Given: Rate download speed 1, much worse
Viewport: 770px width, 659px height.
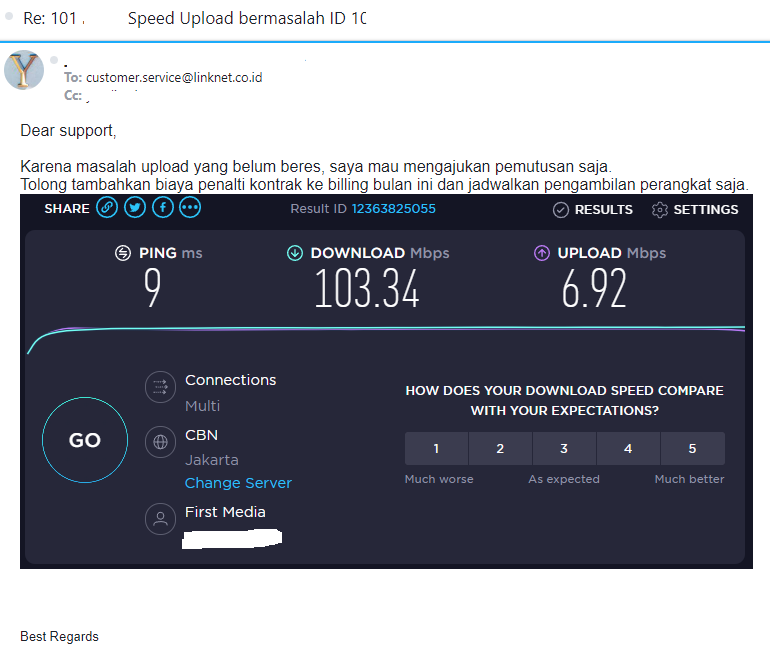Looking at the screenshot, I should tap(436, 449).
